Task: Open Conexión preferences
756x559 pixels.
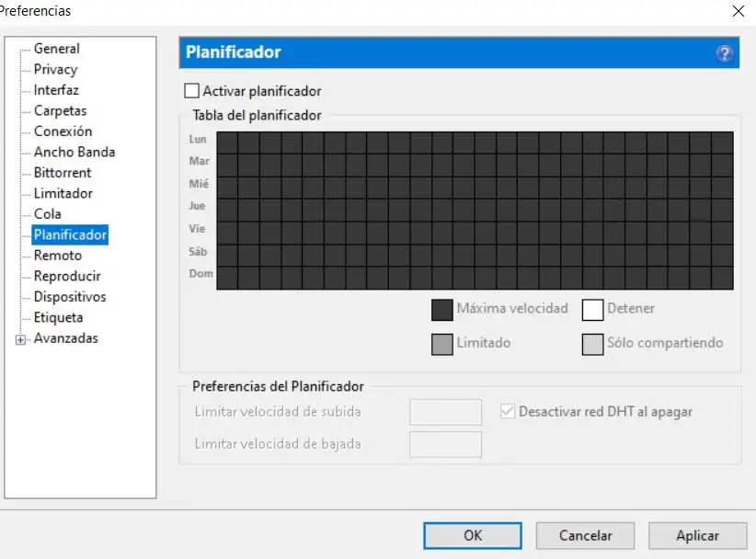Action: tap(63, 131)
